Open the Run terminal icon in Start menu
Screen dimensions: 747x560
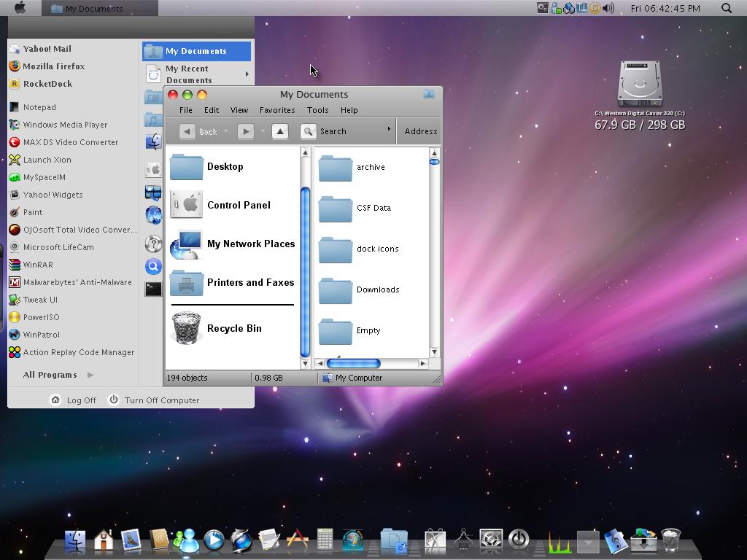coord(153,289)
